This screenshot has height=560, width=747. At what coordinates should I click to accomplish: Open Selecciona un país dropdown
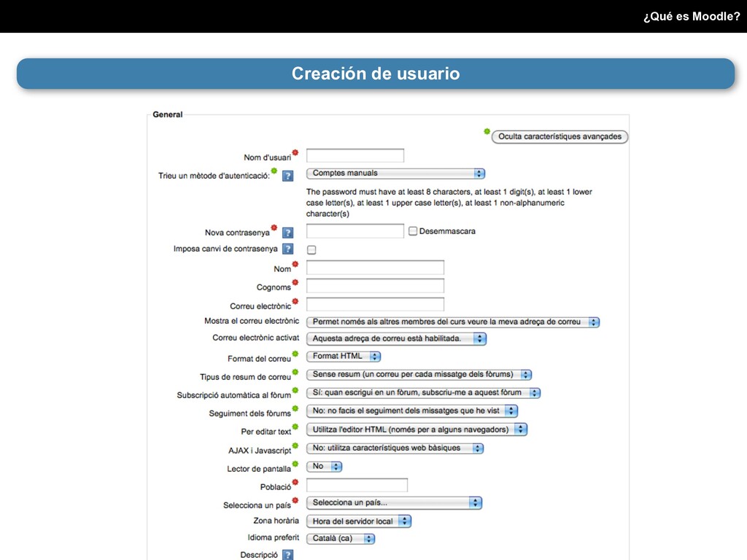click(394, 503)
